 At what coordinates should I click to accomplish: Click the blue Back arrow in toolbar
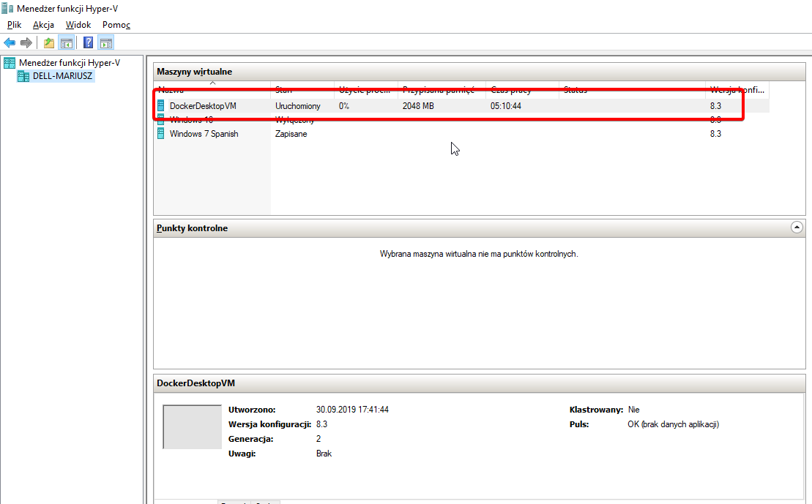[10, 43]
